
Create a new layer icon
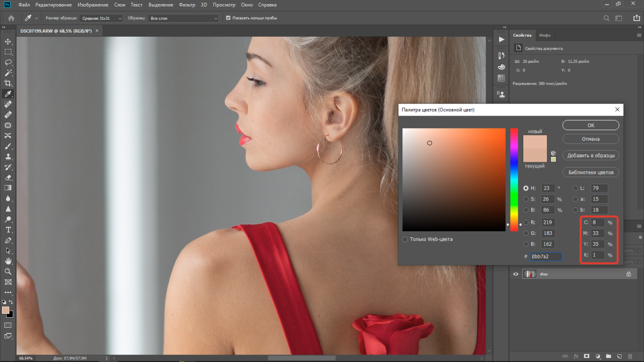[619, 356]
